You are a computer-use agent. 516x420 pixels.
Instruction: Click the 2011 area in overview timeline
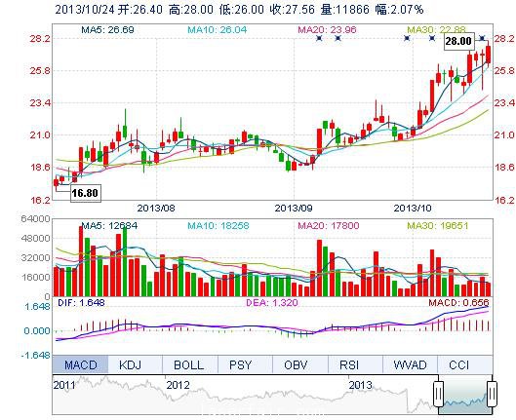click(64, 385)
